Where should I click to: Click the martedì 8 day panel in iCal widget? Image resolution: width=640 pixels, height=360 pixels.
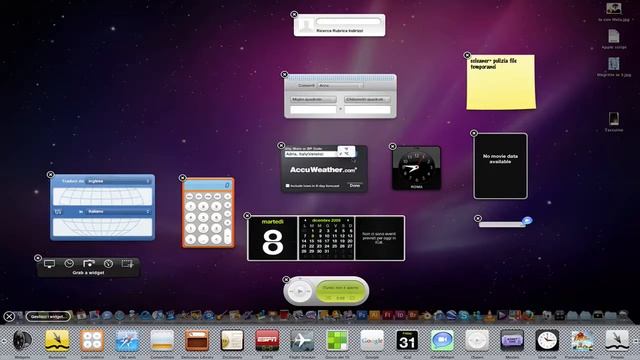[x=273, y=238]
